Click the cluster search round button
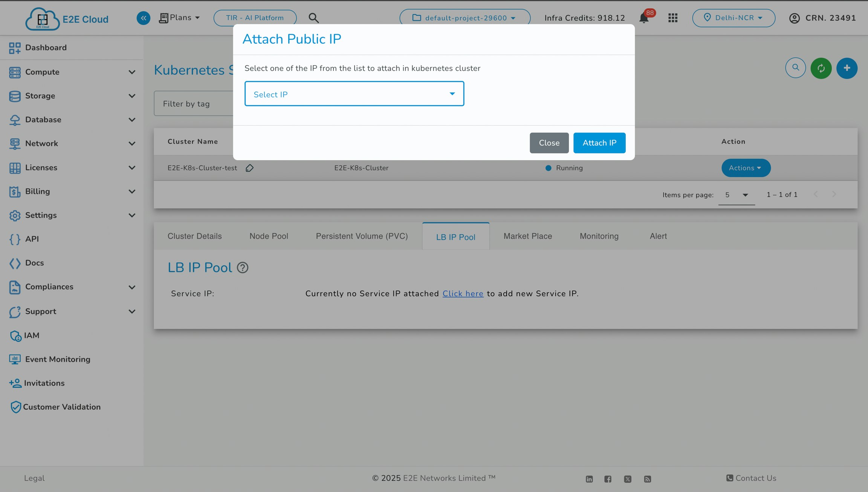This screenshot has width=868, height=492. [795, 68]
